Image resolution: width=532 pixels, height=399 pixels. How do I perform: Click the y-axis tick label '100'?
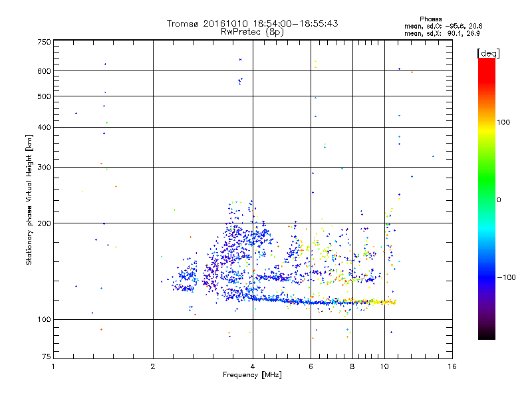[x=44, y=320]
